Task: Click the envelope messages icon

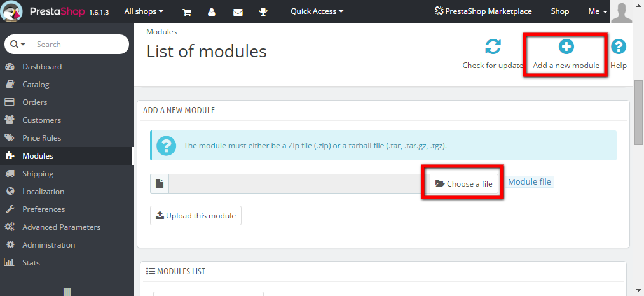Action: tap(238, 11)
